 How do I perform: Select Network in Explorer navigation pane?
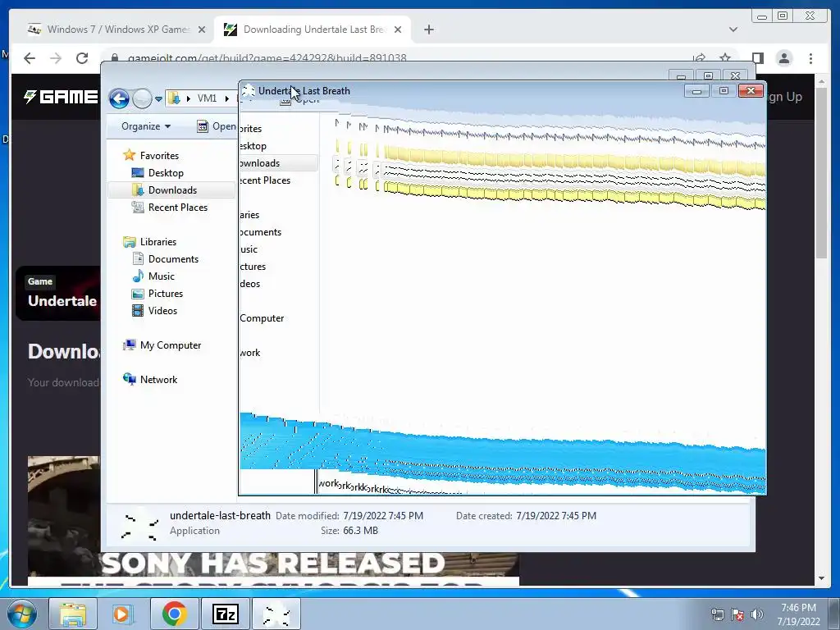point(158,379)
